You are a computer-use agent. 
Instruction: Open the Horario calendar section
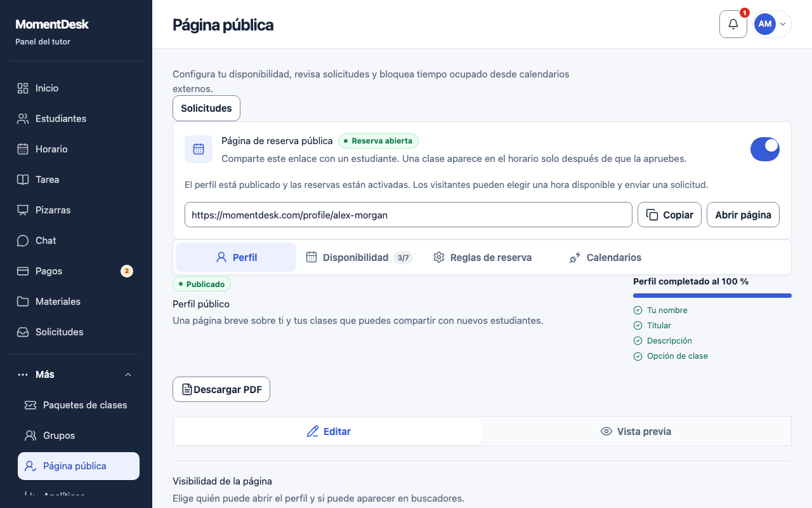point(76,149)
